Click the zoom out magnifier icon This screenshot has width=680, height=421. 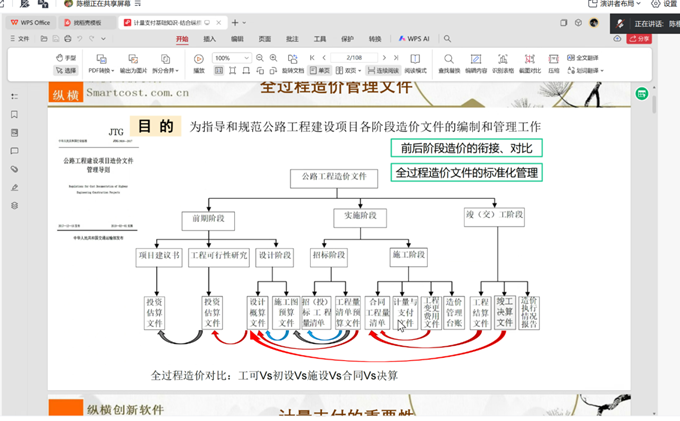pyautogui.click(x=260, y=58)
